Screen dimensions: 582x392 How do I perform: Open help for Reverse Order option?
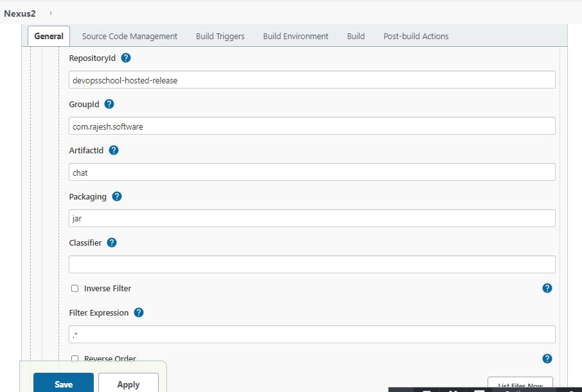click(x=547, y=359)
